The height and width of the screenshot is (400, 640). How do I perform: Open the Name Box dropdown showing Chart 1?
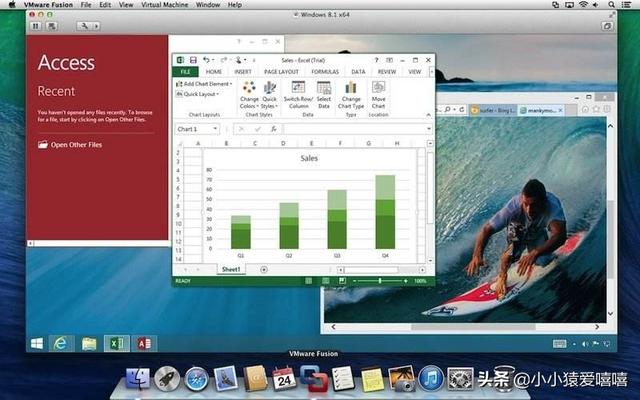click(x=215, y=129)
